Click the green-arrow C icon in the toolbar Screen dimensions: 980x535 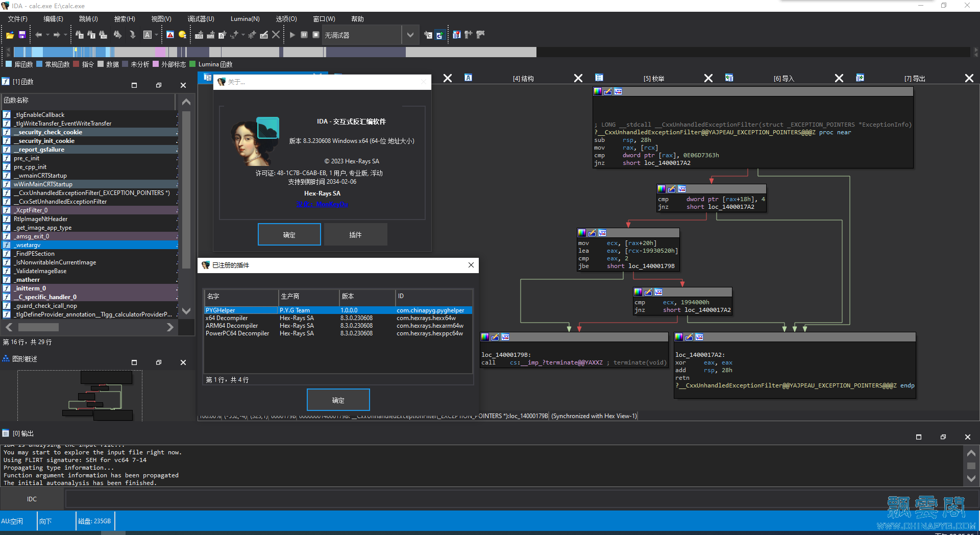tap(439, 35)
